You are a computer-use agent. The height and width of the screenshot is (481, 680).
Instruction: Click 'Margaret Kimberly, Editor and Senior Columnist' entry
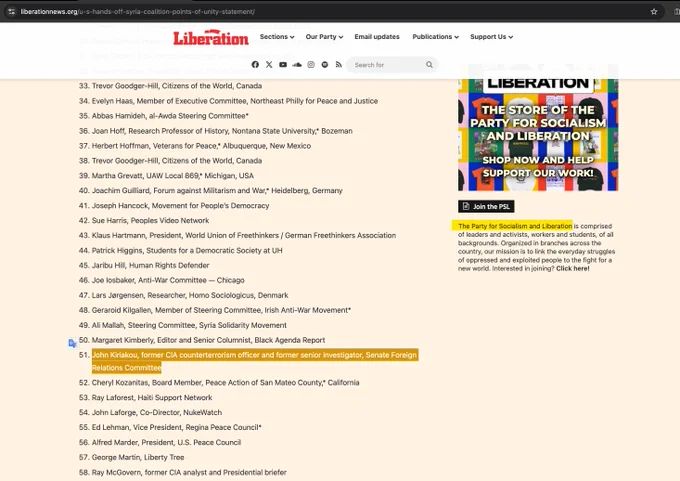coord(208,340)
